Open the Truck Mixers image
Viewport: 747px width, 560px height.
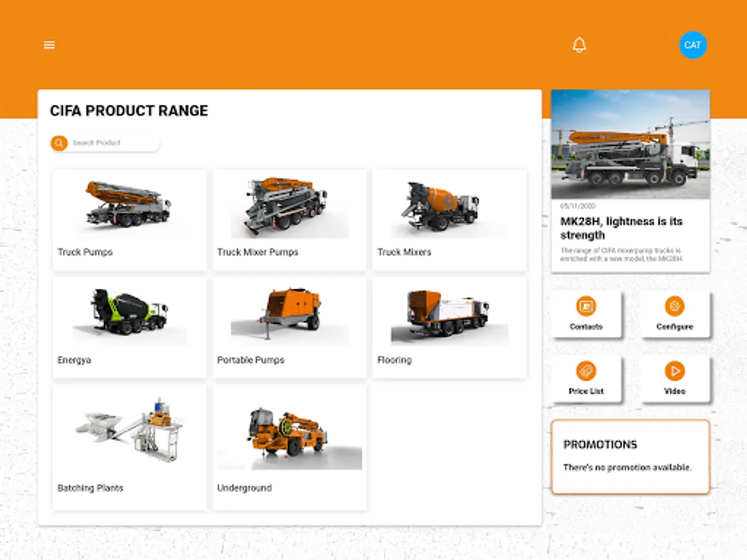[x=449, y=207]
